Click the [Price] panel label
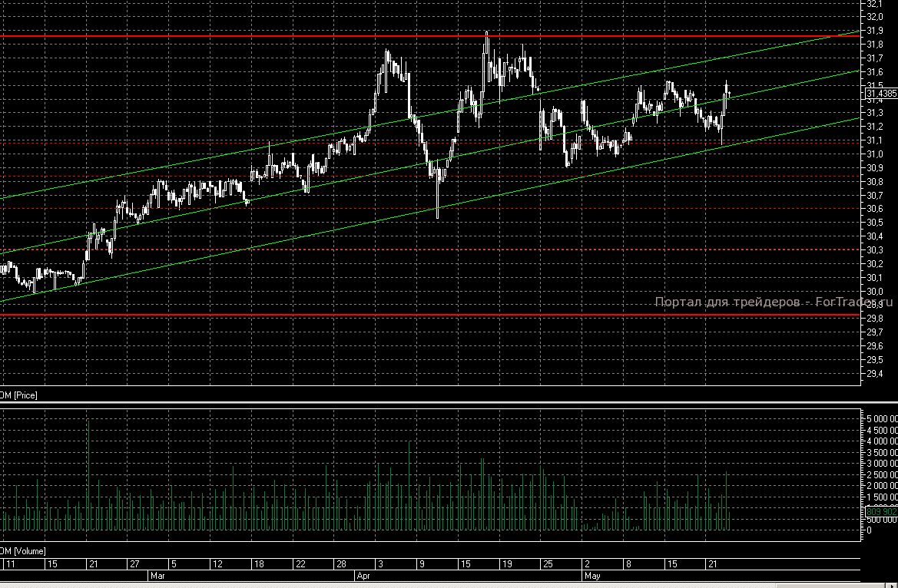Screen dimensions: 898x588 tap(18, 395)
